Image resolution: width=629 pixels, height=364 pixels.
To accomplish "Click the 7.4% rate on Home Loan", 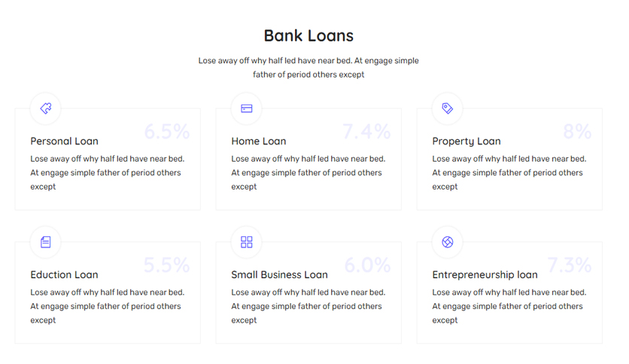I will coord(366,132).
